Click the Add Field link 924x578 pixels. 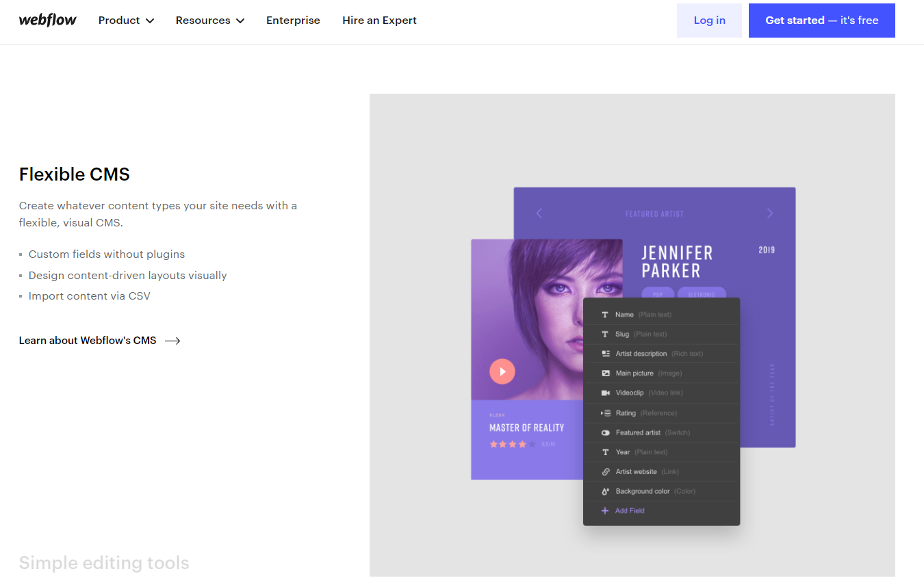point(630,511)
